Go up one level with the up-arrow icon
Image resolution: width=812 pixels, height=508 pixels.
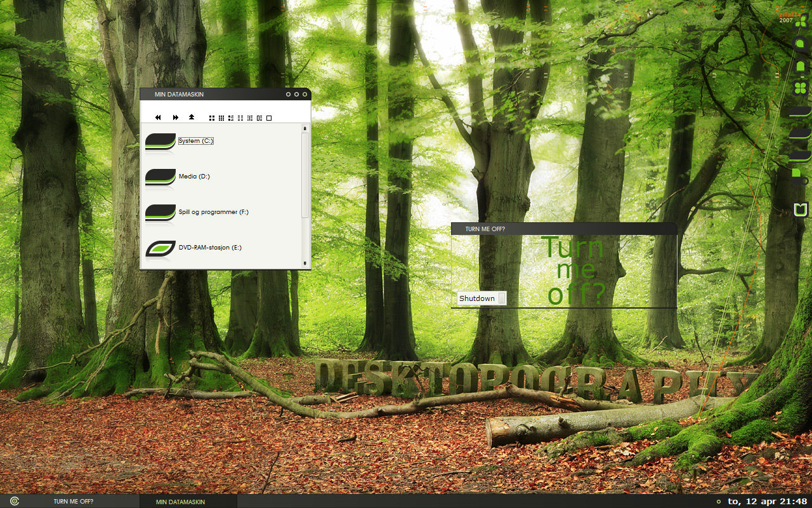(x=192, y=117)
